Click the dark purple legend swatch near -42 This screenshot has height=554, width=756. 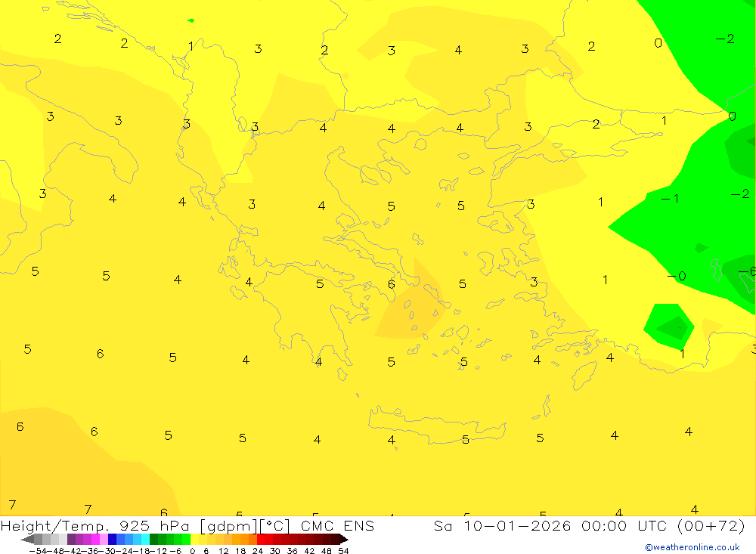point(71,539)
